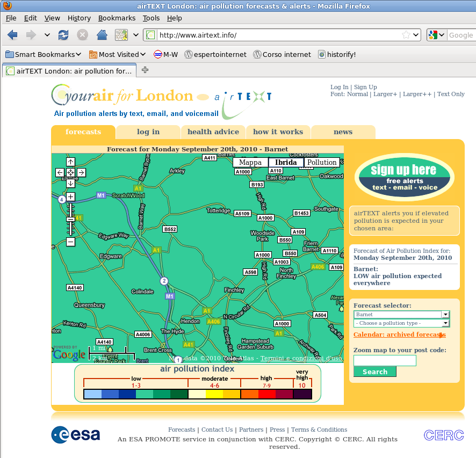Click the site identity icon in address bar
Image resolution: width=476 pixels, height=458 pixels.
(150, 35)
